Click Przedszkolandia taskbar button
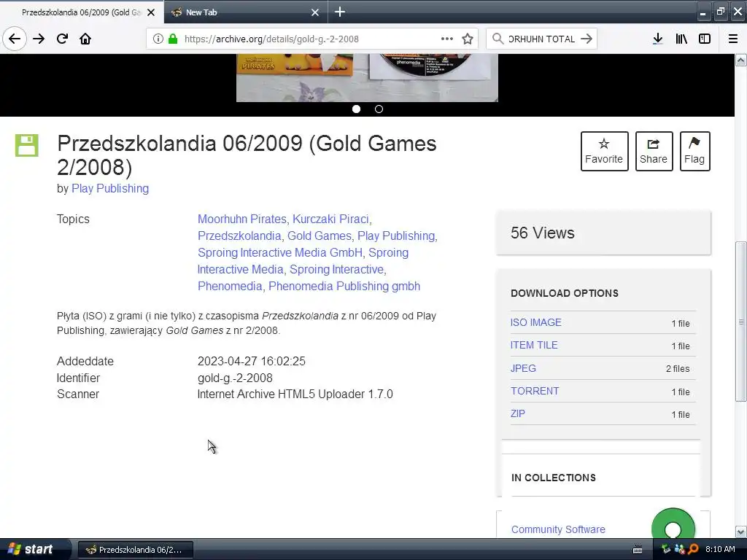747x560 pixels. click(x=135, y=550)
